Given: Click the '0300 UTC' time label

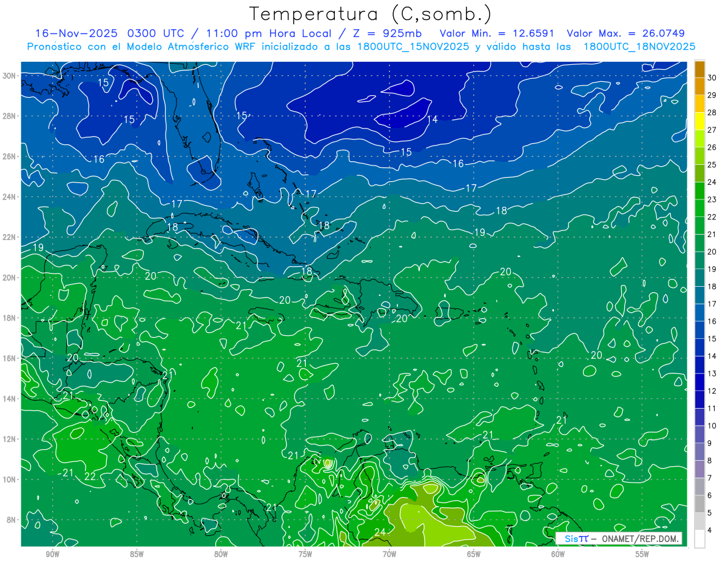Looking at the screenshot, I should coord(155,33).
